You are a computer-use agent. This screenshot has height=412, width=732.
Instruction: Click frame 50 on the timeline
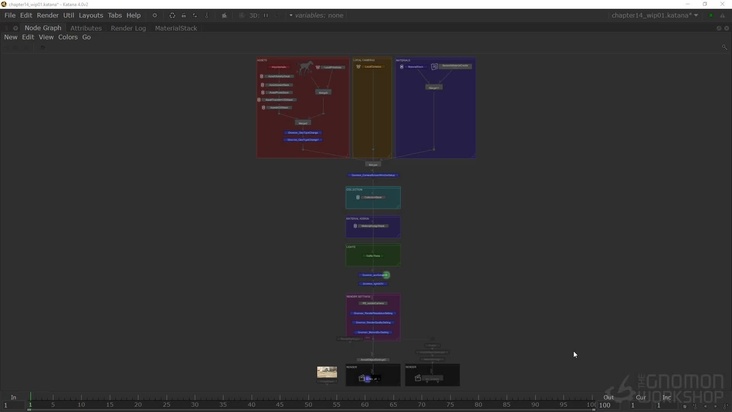coord(308,405)
